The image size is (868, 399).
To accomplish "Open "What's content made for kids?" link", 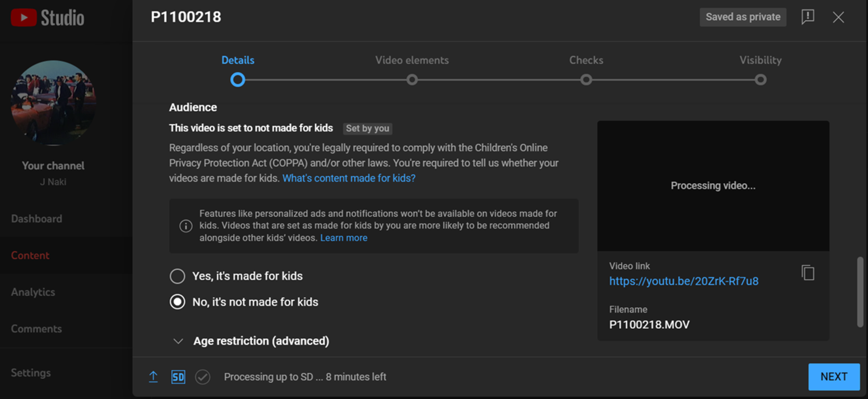I will coord(349,178).
